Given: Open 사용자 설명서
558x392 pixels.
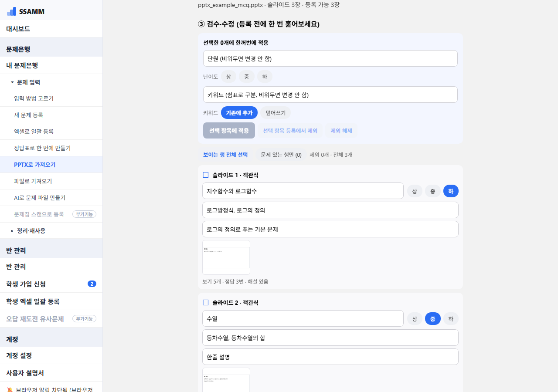Looking at the screenshot, I should point(51,373).
